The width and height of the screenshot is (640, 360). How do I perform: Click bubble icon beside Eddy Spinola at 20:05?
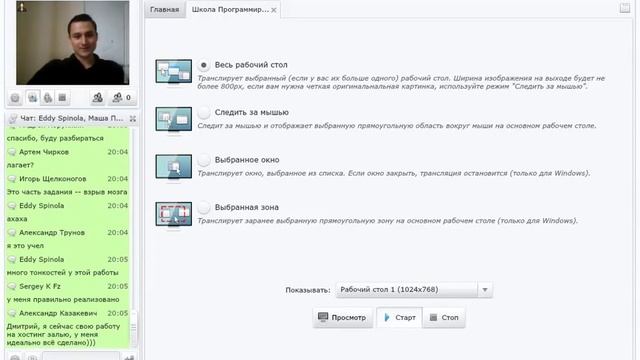point(12,260)
